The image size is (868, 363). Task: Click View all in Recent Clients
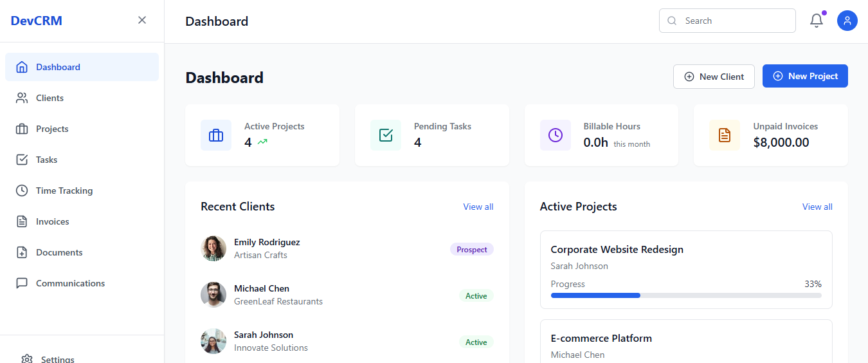coord(478,207)
